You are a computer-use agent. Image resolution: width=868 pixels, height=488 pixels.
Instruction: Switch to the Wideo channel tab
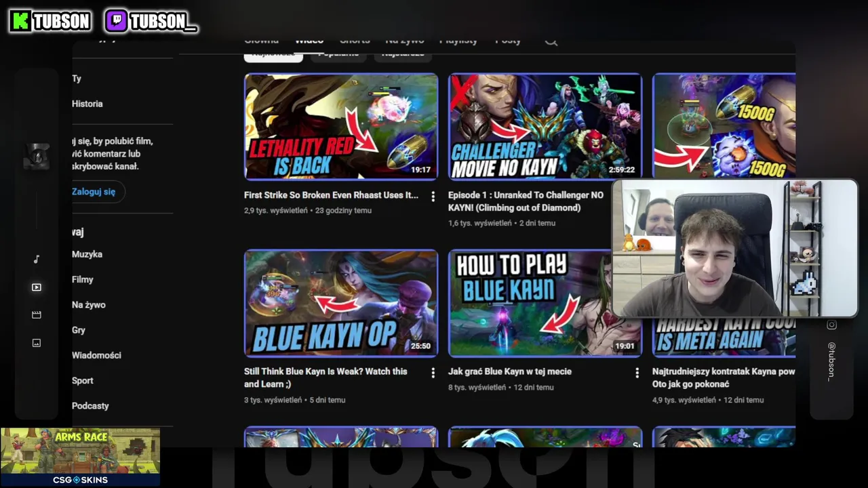coord(309,41)
